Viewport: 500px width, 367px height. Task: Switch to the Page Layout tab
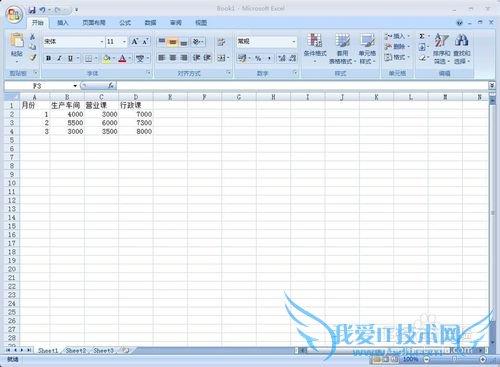pyautogui.click(x=94, y=23)
